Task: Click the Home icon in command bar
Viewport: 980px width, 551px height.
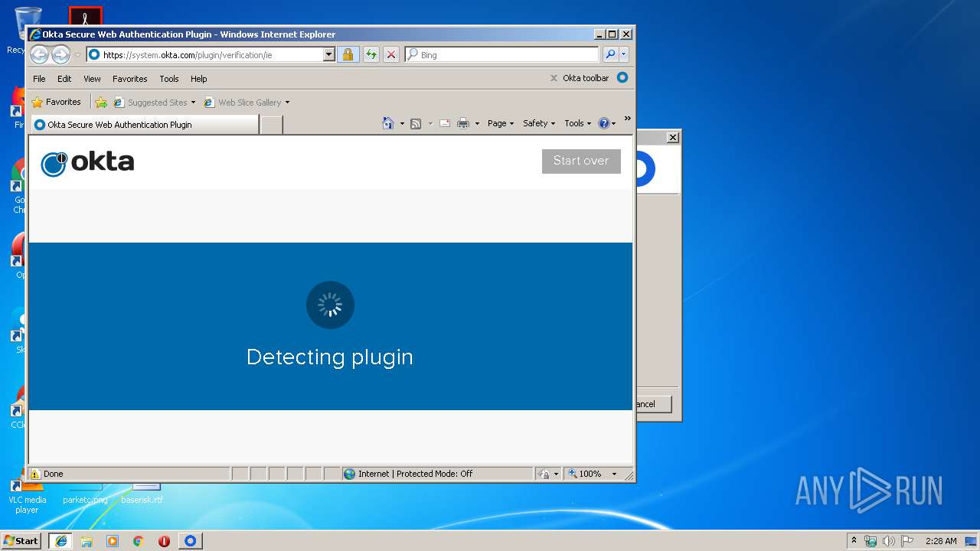Action: tap(388, 123)
